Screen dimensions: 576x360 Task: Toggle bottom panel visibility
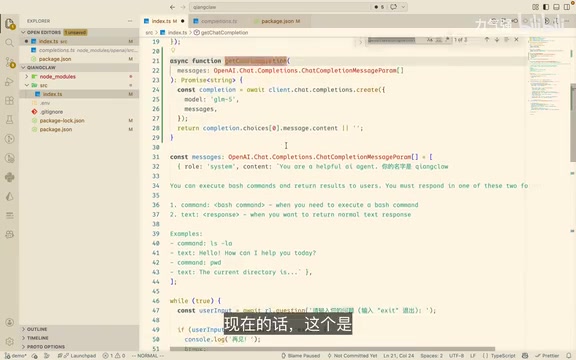556,7
